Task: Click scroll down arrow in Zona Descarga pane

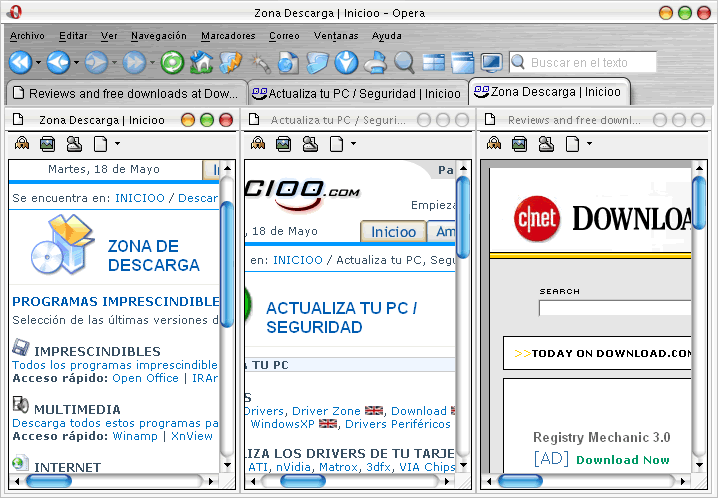Action: coord(228,465)
